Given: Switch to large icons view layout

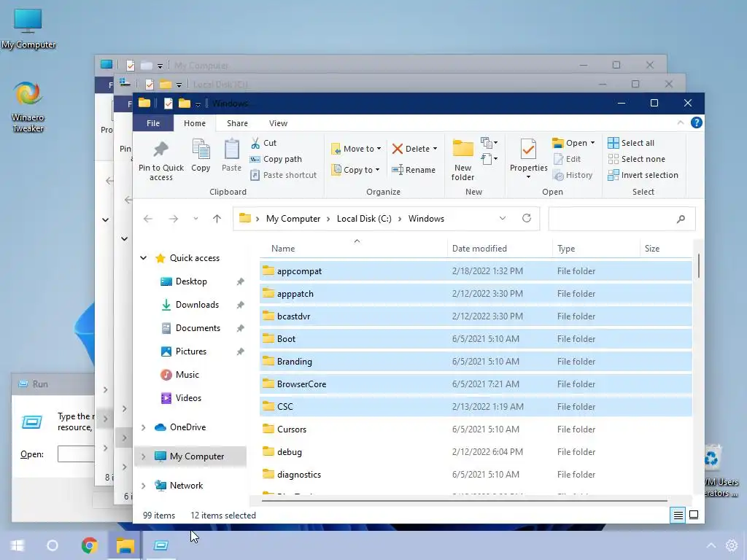Looking at the screenshot, I should pyautogui.click(x=694, y=515).
